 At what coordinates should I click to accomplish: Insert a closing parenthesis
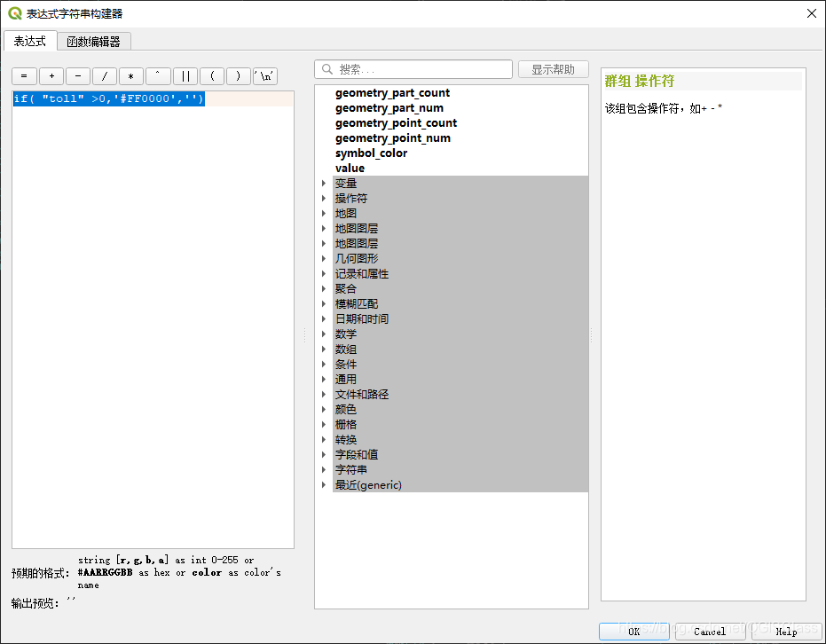click(x=239, y=76)
